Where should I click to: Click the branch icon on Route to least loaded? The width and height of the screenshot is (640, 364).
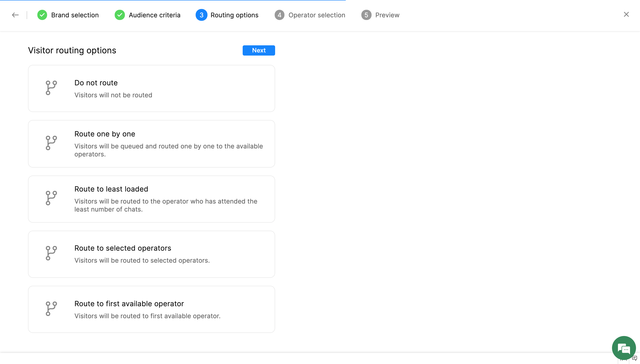point(51,198)
